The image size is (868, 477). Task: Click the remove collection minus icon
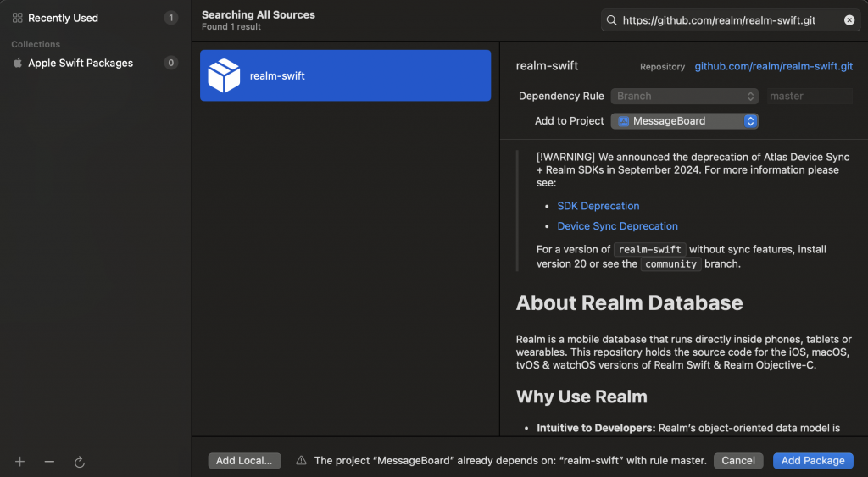(49, 462)
